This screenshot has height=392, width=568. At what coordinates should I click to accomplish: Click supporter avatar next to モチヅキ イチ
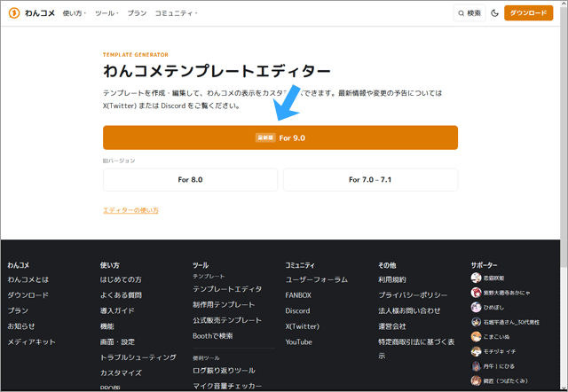click(x=476, y=351)
